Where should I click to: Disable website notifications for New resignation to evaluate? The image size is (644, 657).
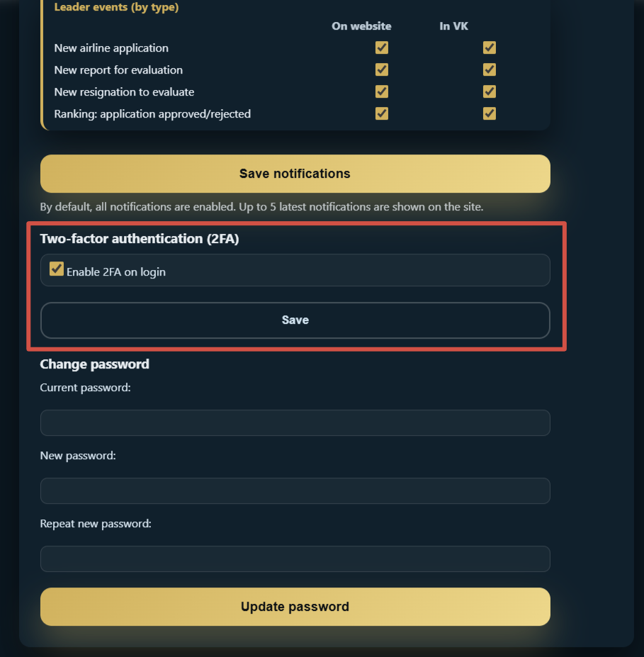tap(382, 91)
